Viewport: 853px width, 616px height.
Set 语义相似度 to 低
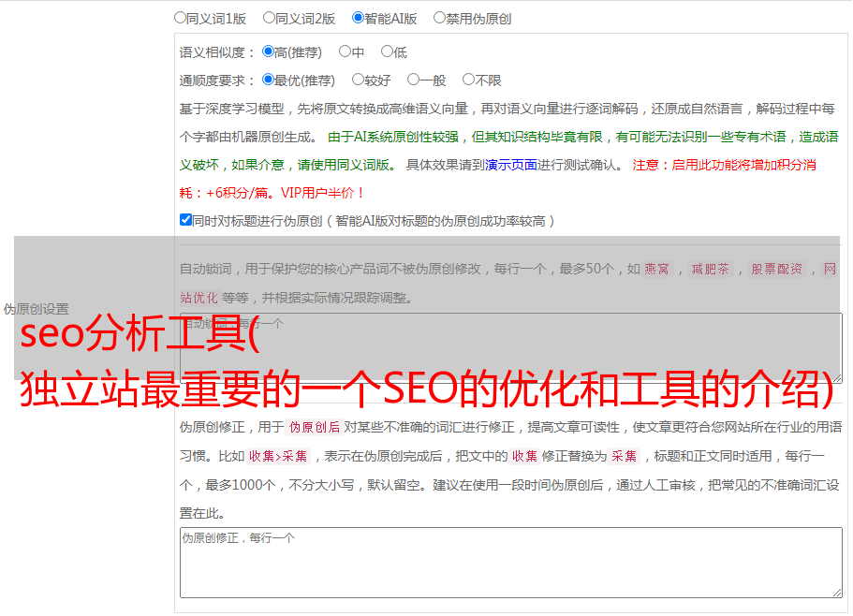point(387,51)
